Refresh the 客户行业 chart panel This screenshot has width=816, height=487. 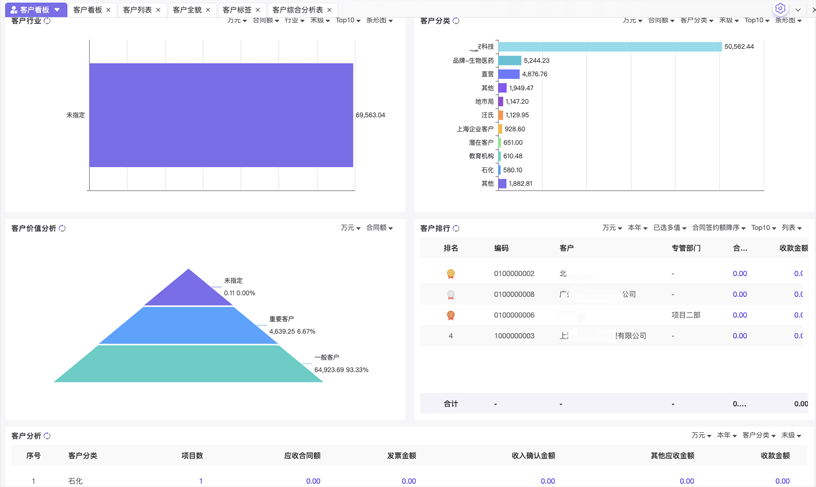47,21
